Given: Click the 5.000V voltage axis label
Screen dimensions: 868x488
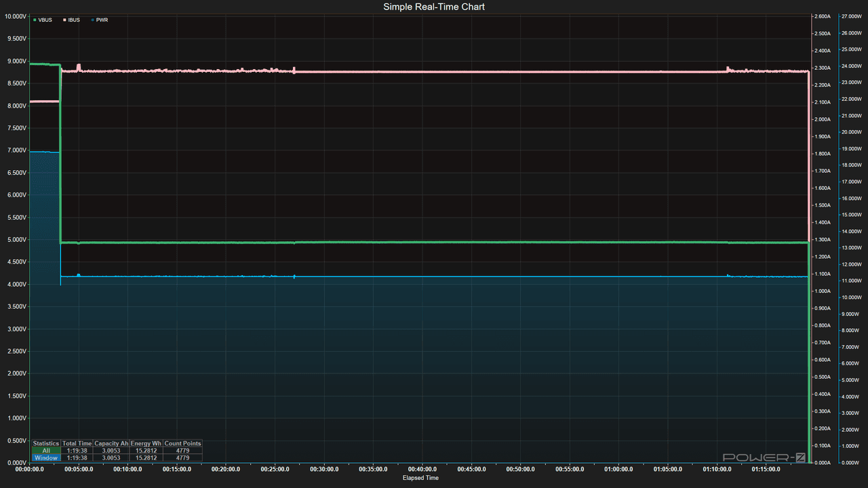Looking at the screenshot, I should (x=16, y=240).
